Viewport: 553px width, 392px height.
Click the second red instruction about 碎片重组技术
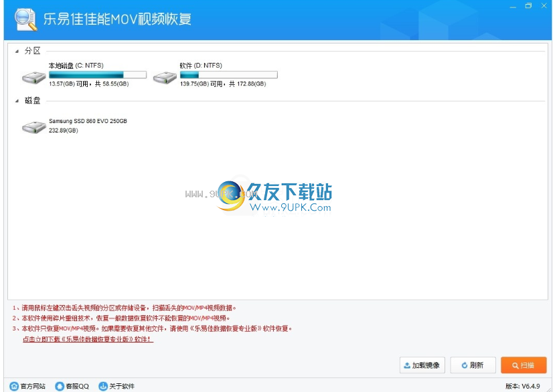pos(121,318)
